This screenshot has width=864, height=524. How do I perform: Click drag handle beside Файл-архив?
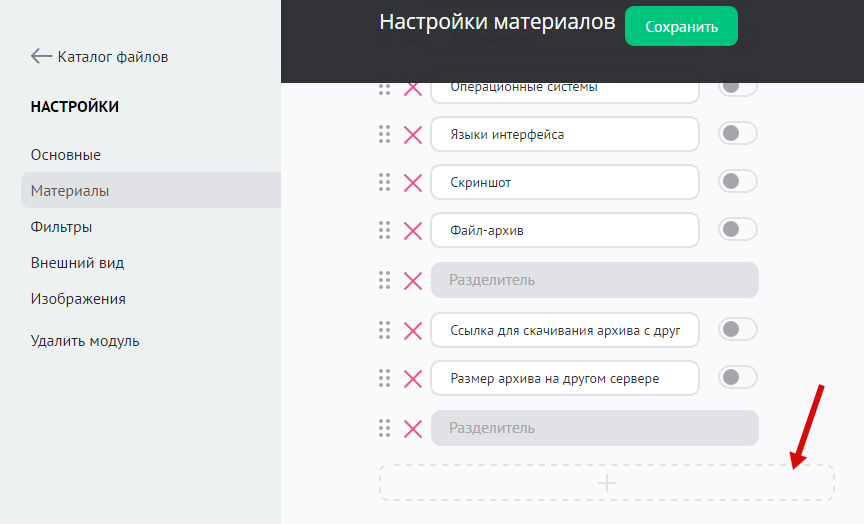tap(384, 230)
